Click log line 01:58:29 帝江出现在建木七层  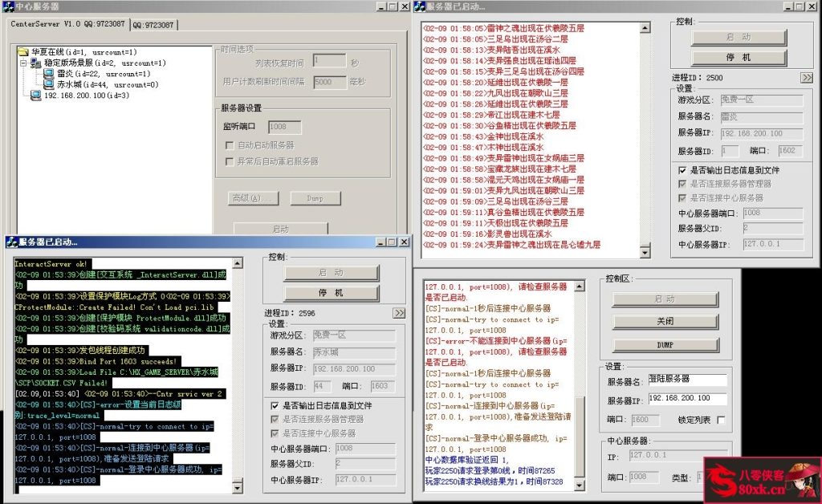coord(492,115)
